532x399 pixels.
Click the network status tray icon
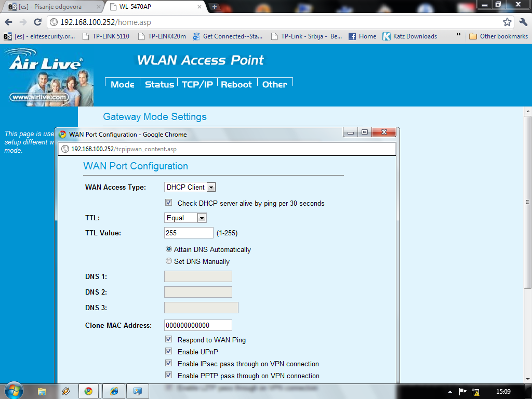click(476, 392)
